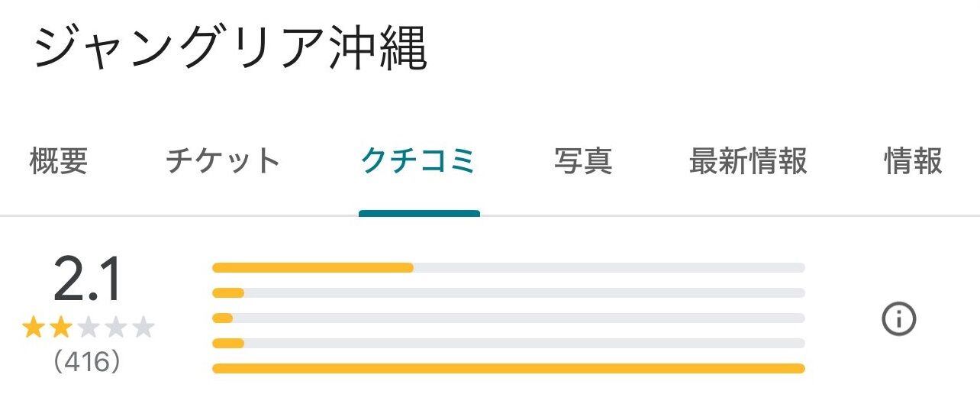The width and height of the screenshot is (980, 420).
Task: Select the クチコミ tab
Action: [418, 162]
